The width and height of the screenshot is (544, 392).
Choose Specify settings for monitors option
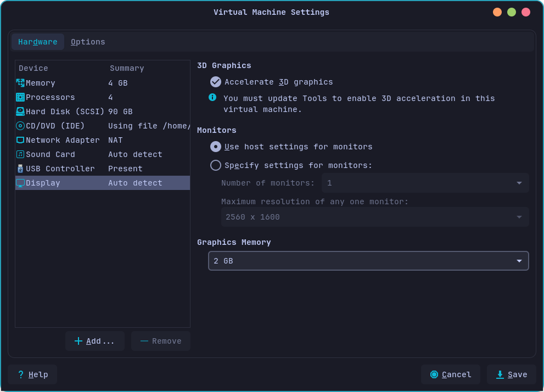(x=216, y=165)
